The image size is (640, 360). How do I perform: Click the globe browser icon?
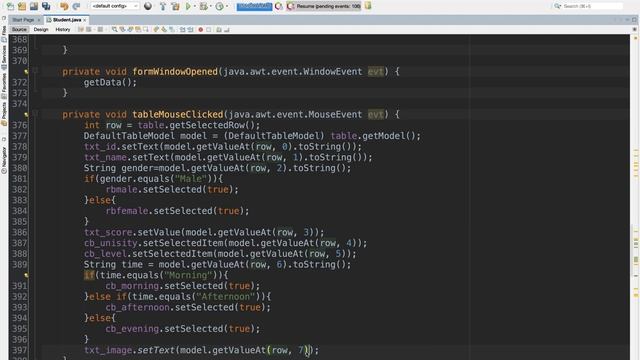pos(148,6)
